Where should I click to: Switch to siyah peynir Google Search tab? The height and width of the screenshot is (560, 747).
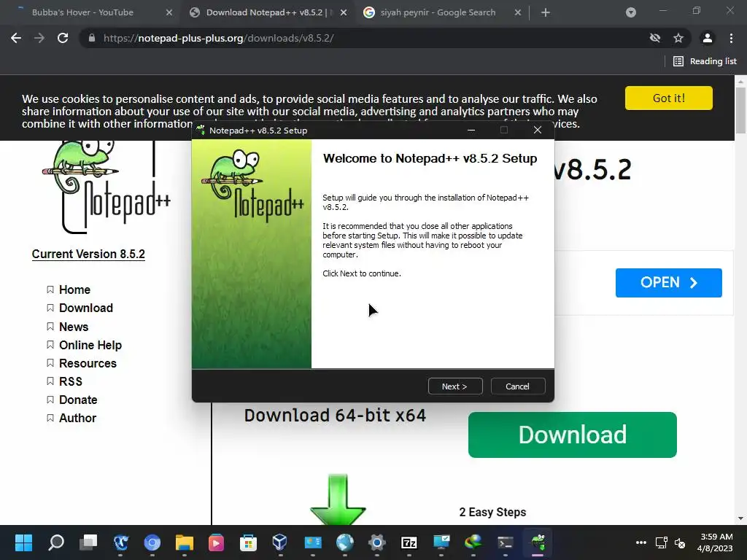pyautogui.click(x=438, y=12)
